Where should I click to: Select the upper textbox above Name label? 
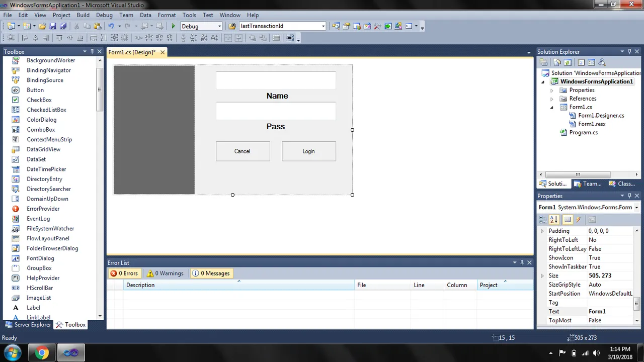[x=276, y=80]
